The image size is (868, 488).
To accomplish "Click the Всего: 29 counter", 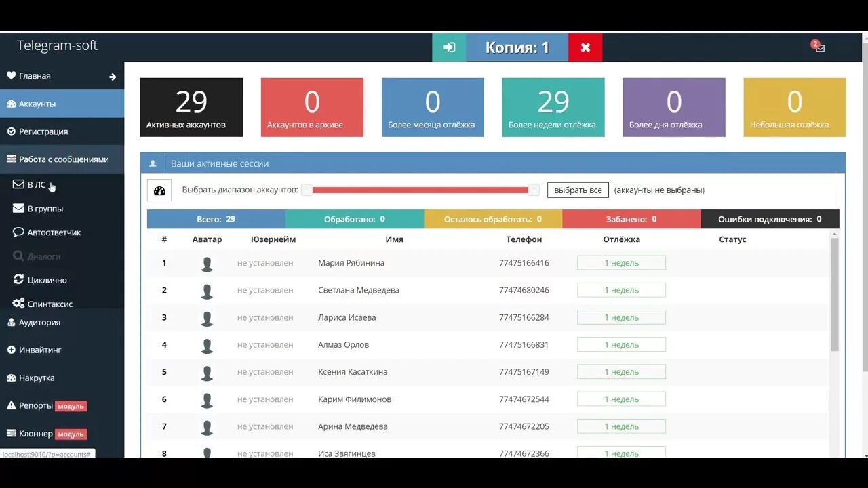I will [x=216, y=219].
